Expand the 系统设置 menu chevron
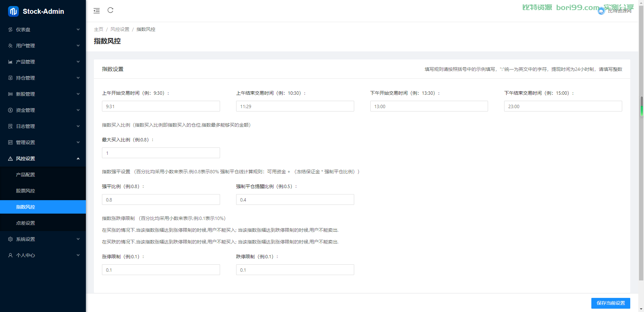 (78, 239)
